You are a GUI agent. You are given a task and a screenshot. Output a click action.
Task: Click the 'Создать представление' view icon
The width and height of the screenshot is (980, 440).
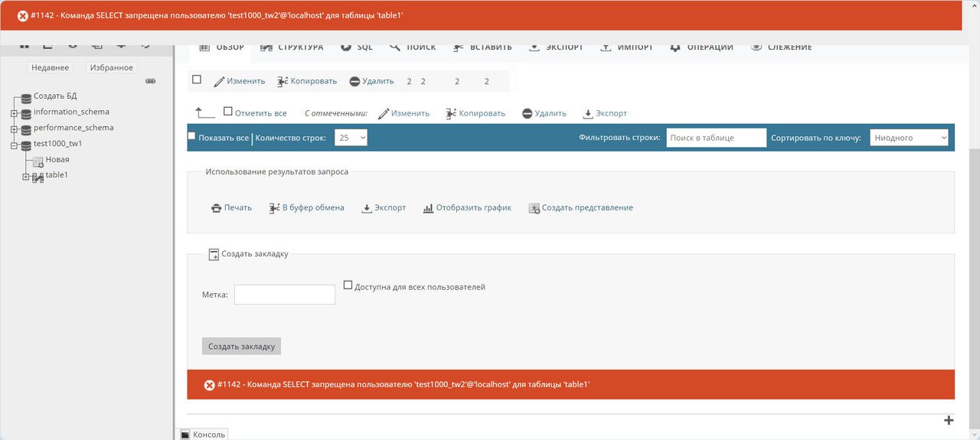[x=534, y=208]
